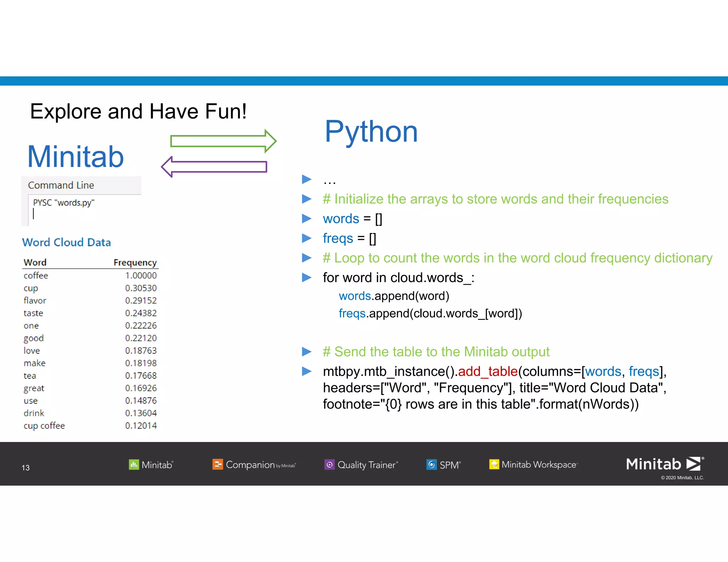Viewport: 728px width, 562px height.
Task: Click the 'freqs = []' code line
Action: pyautogui.click(x=349, y=238)
